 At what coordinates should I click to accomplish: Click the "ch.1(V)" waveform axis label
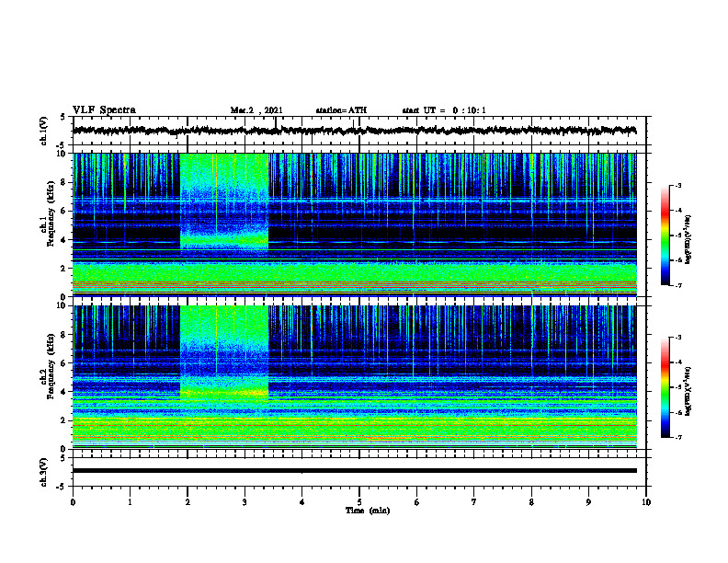point(44,131)
